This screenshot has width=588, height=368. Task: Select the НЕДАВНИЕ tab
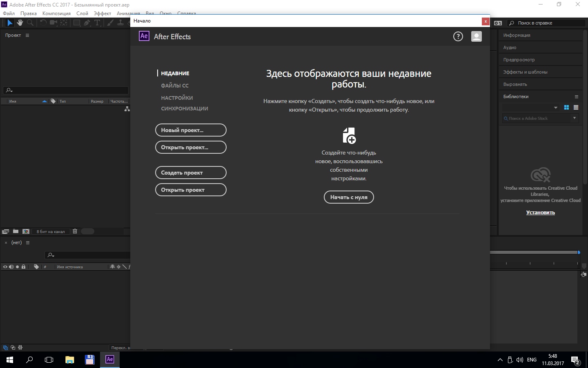[175, 73]
